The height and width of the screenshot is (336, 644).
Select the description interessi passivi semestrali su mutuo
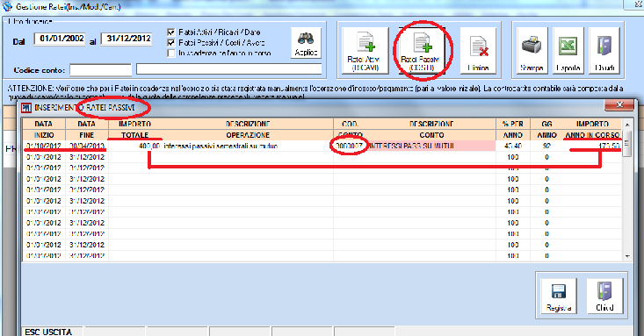pos(221,146)
